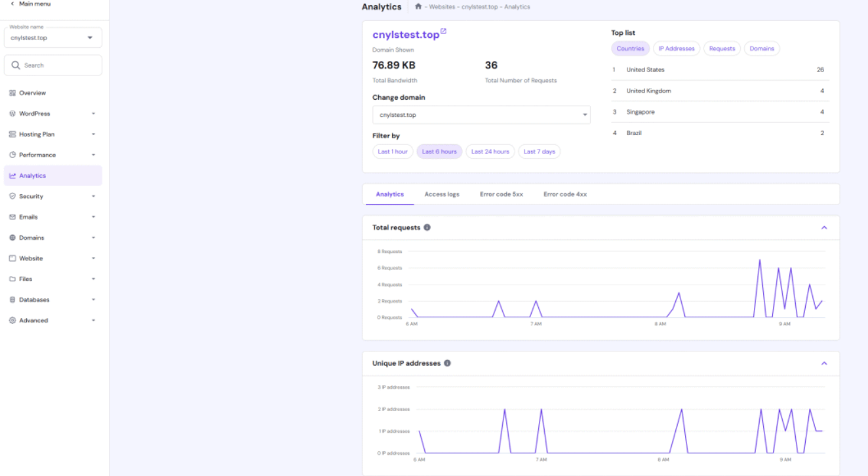Click the home icon in breadcrumb
Viewport: 868px width, 476px height.
pos(418,7)
